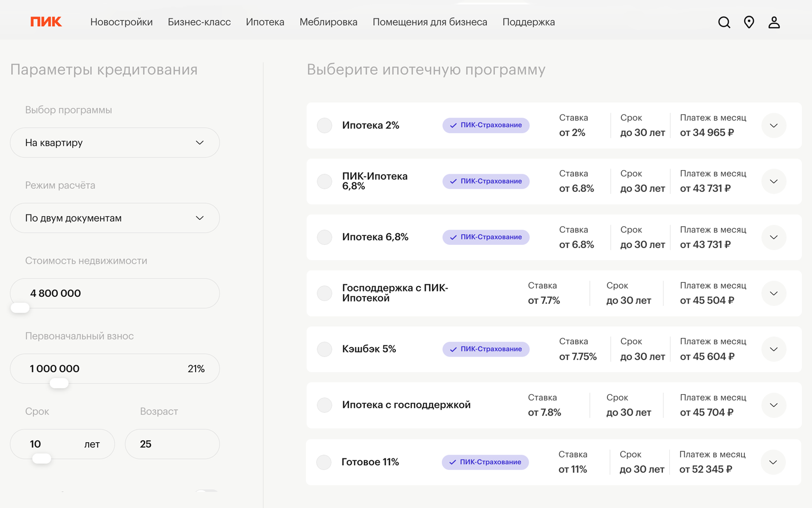812x508 pixels.
Task: Click Ипотека с господдержкой program title
Action: click(x=407, y=405)
